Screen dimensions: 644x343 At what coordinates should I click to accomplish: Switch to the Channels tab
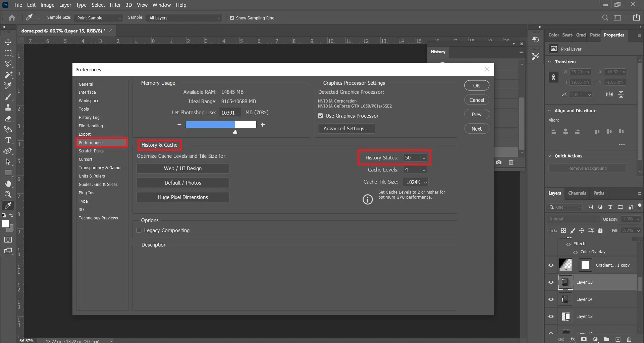[x=577, y=193]
